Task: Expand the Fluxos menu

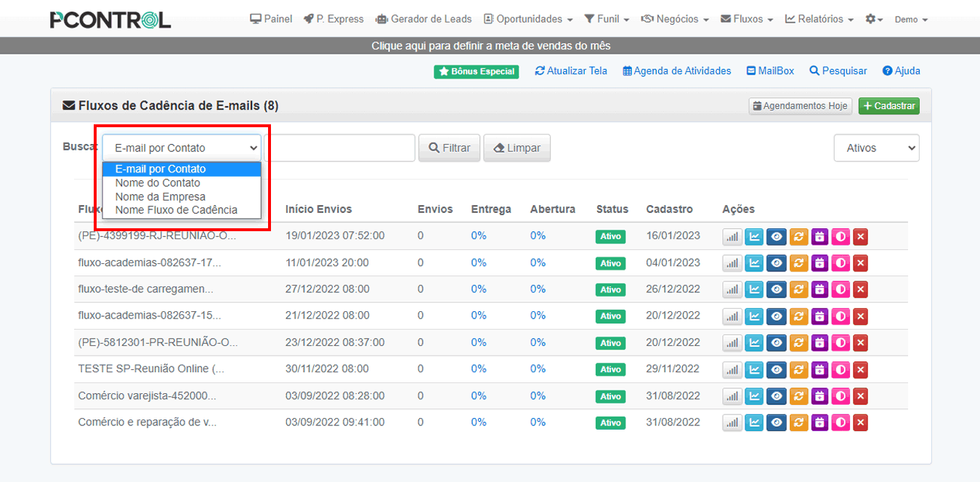Action: tap(747, 19)
